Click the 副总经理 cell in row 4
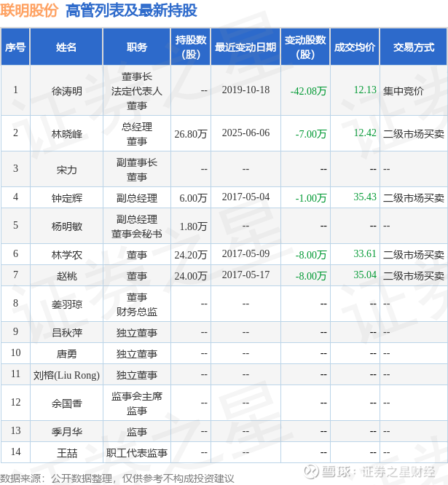This screenshot has height=485, width=448. click(137, 198)
